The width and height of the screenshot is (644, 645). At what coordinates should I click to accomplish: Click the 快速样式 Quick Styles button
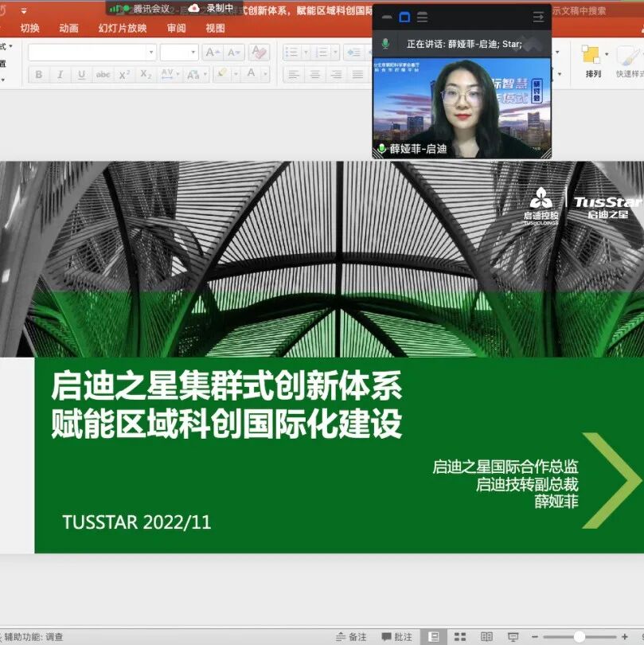coord(629,61)
